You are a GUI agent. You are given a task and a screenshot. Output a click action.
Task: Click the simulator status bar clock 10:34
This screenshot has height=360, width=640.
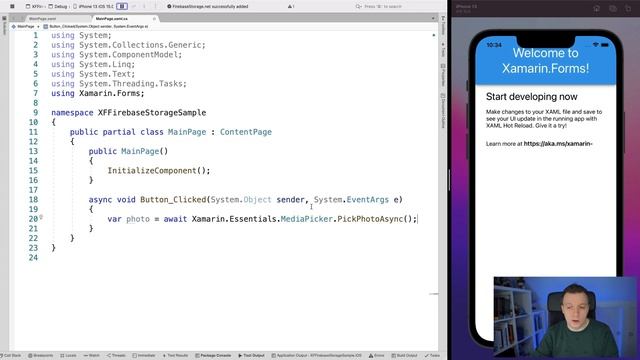pos(494,45)
